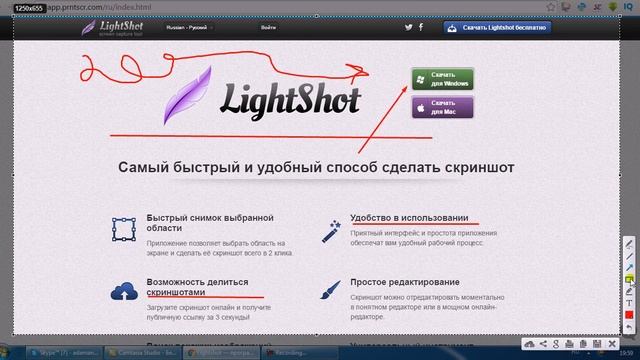Select the Rectangle tool

tap(629, 280)
